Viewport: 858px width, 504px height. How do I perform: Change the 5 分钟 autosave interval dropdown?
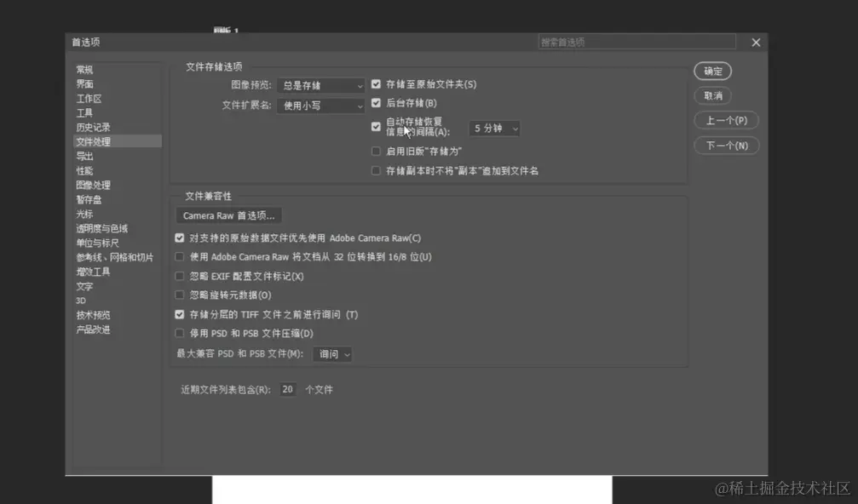click(x=493, y=128)
